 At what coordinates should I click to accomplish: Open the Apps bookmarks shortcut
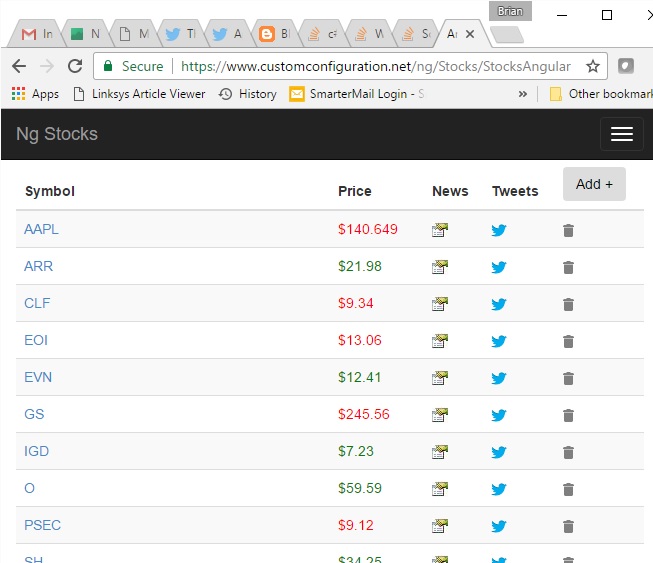click(35, 94)
